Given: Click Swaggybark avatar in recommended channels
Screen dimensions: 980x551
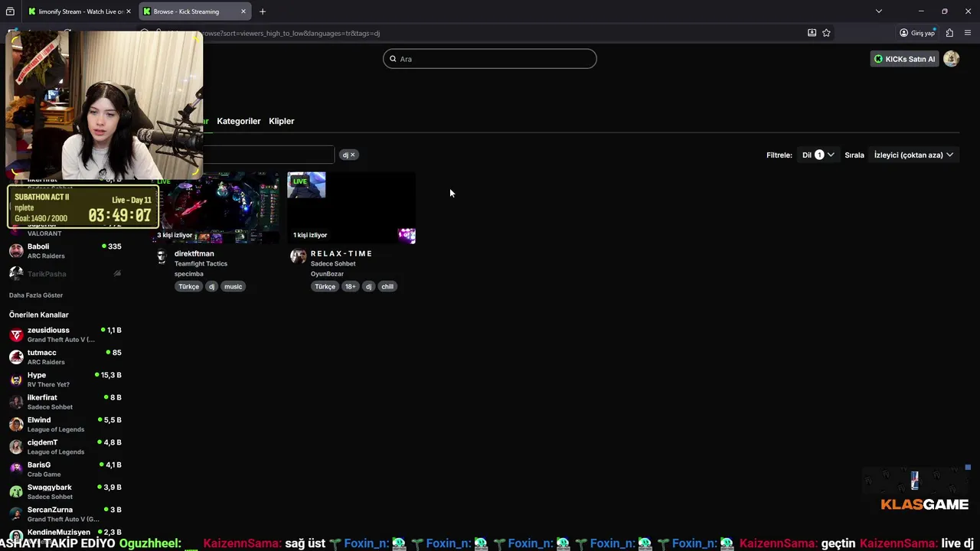Looking at the screenshot, I should (16, 491).
